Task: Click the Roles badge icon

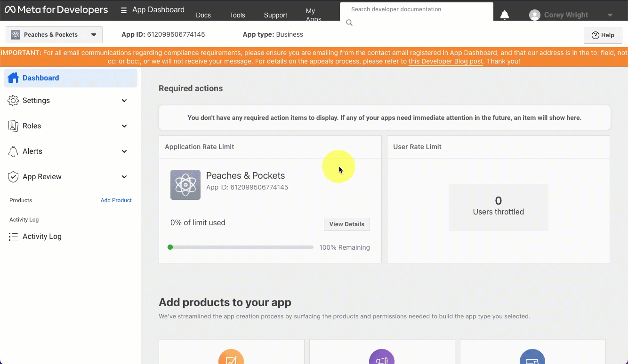Action: tap(13, 126)
